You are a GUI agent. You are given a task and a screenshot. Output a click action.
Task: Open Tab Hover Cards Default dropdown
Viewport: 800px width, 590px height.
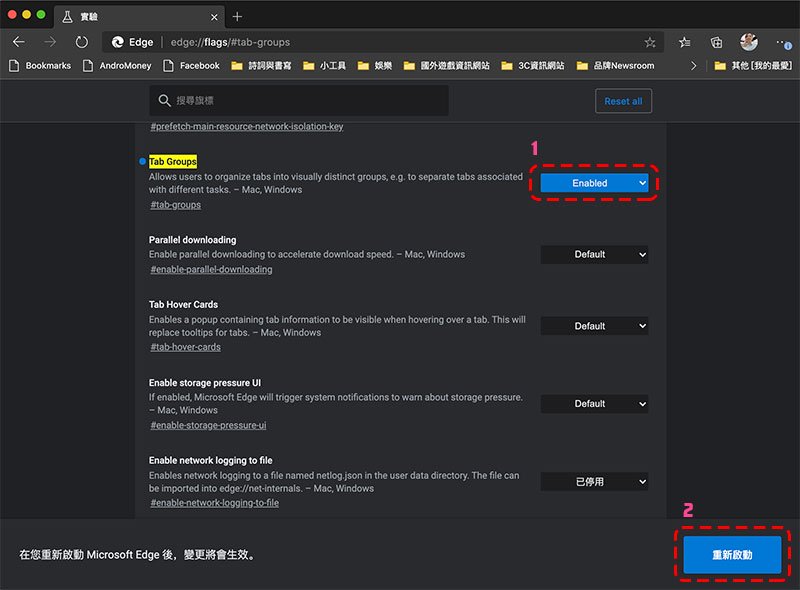[x=594, y=326]
